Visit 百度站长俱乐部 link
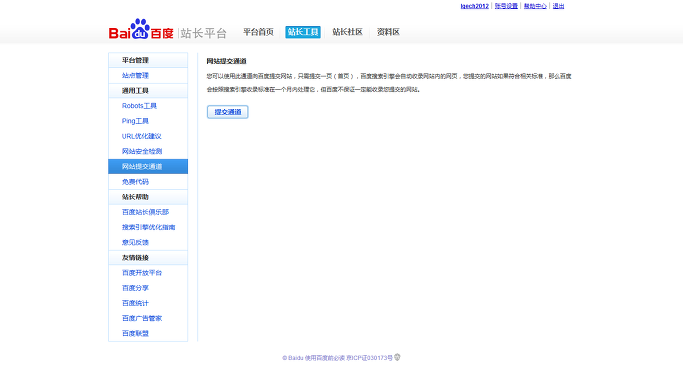Image resolution: width=683 pixels, height=369 pixels. 145,212
